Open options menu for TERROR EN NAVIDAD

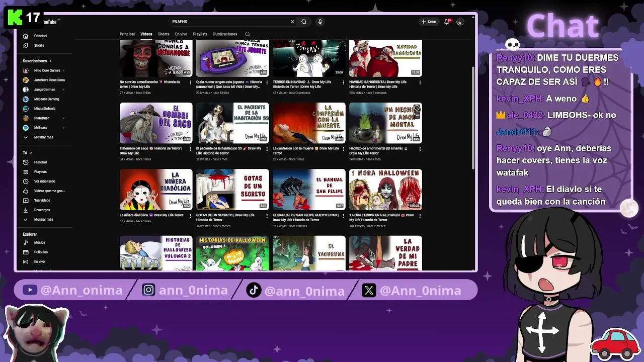click(343, 82)
